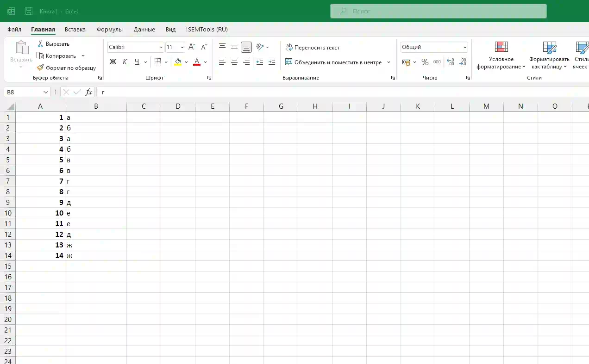Viewport: 589px width, 364px height.
Task: Select row 9 header
Action: [x=8, y=203]
